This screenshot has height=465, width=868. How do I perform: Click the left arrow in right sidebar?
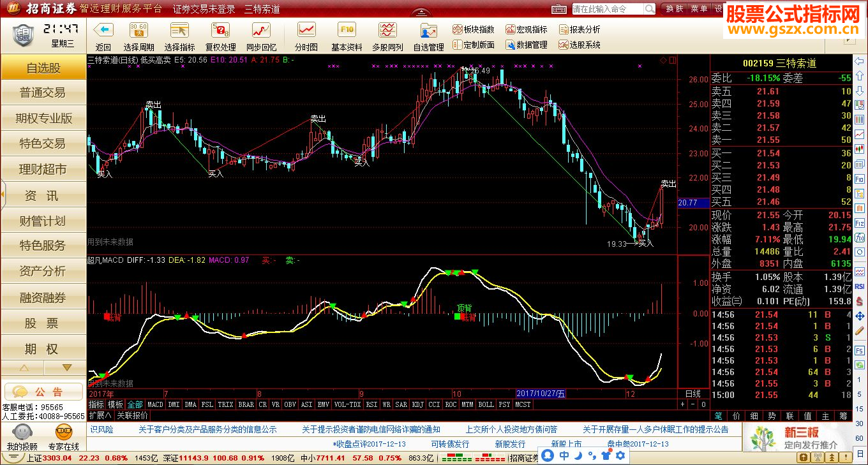click(860, 63)
